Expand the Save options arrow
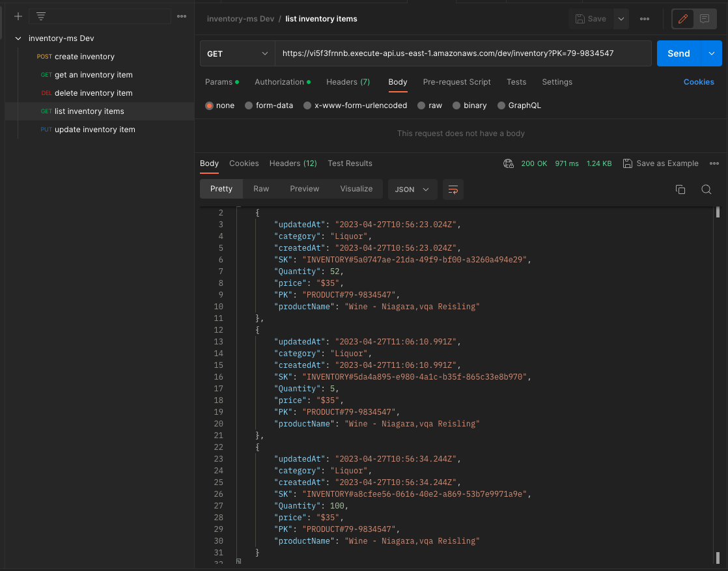 point(621,19)
